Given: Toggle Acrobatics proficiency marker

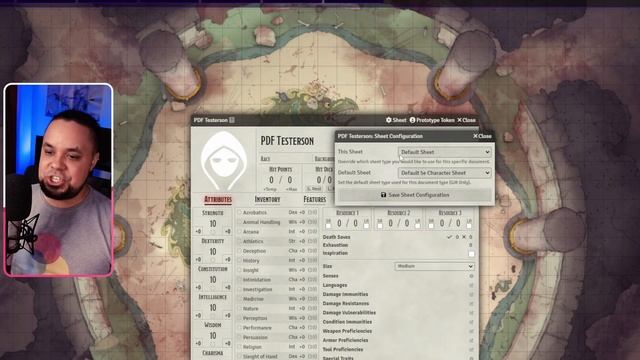Looking at the screenshot, I should coord(240,212).
